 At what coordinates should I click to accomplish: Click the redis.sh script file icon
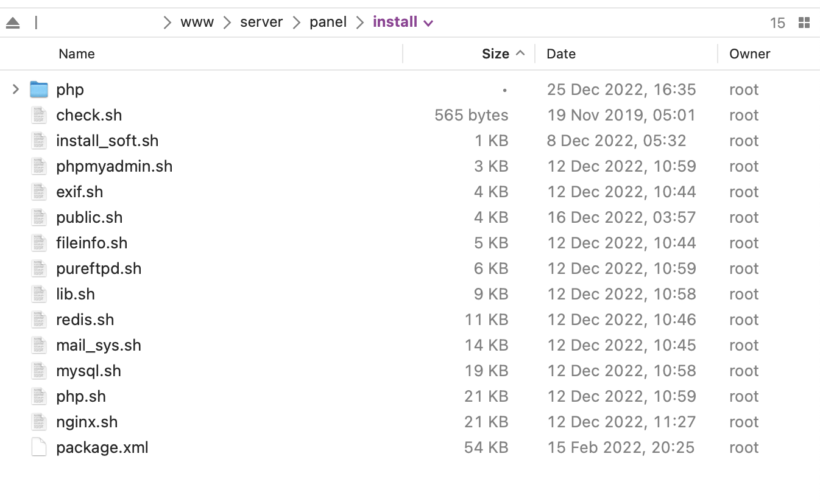point(39,320)
